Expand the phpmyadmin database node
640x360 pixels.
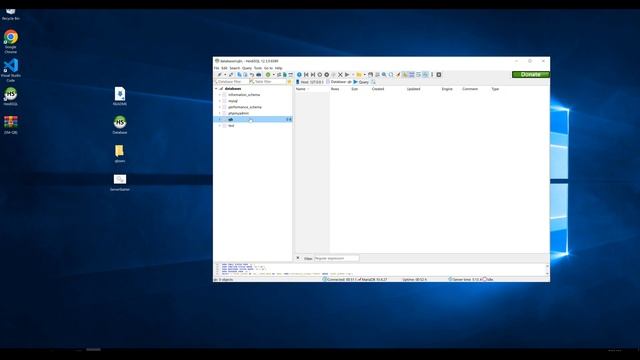(220, 113)
